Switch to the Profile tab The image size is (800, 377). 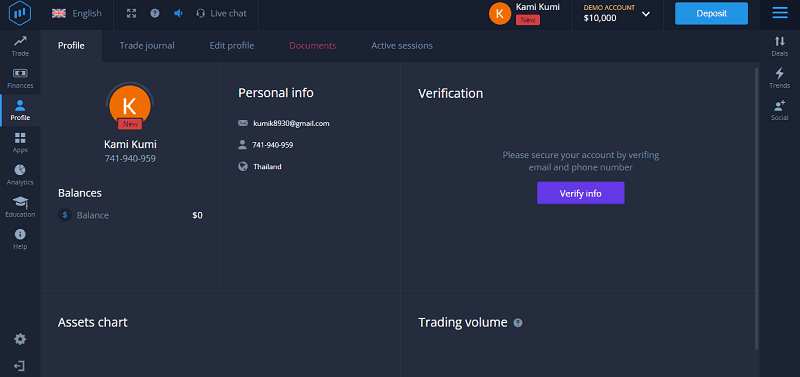point(71,45)
